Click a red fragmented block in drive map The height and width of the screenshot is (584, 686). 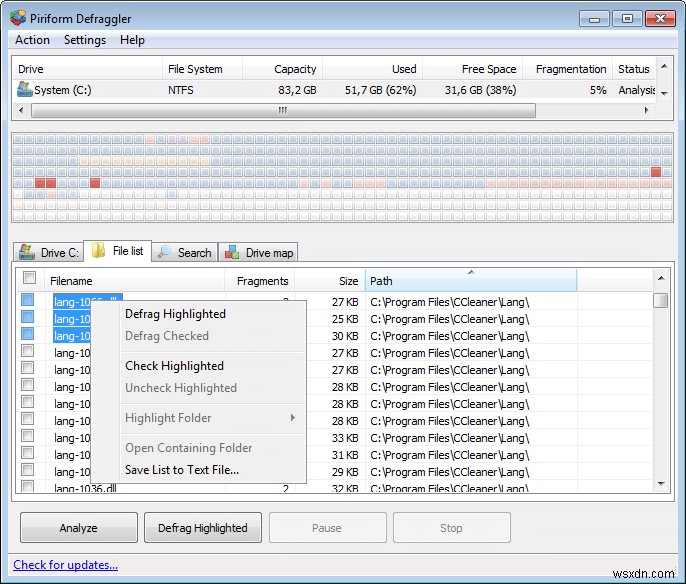41,183
